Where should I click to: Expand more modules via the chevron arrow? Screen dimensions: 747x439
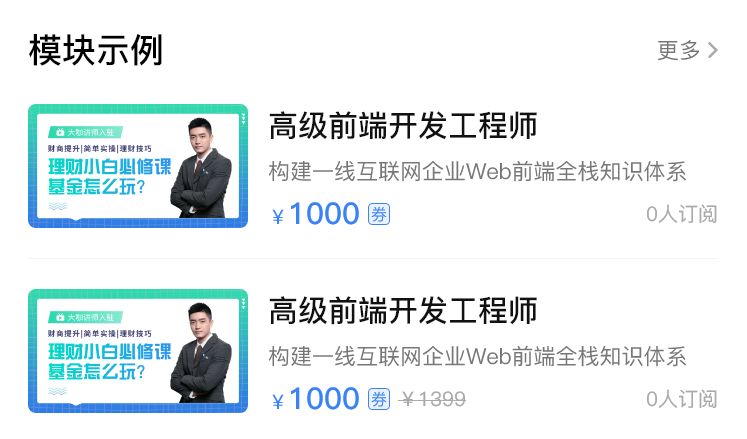pos(713,51)
